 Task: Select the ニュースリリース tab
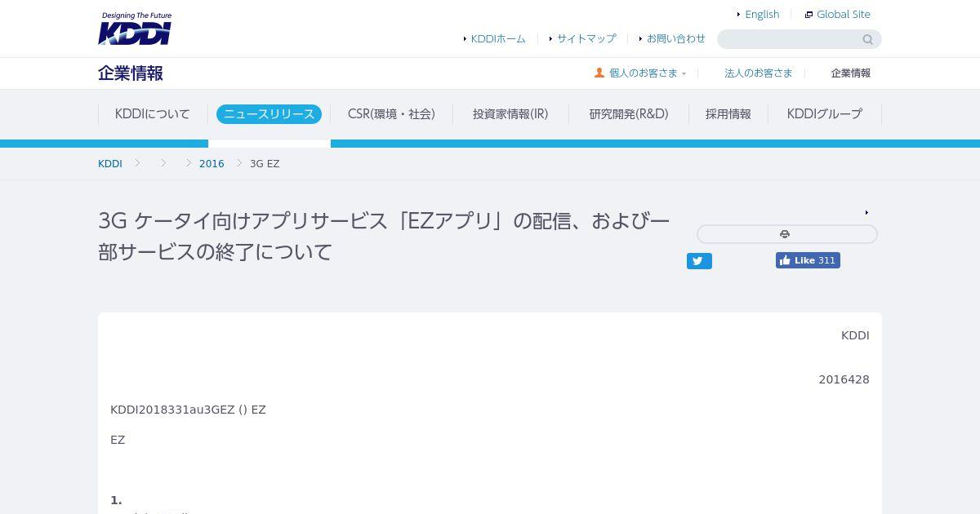269,114
